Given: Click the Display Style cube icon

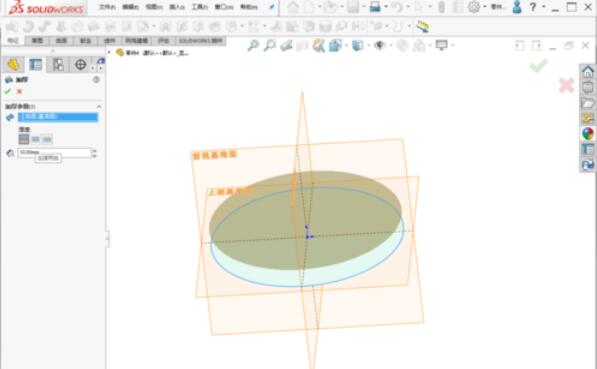Looking at the screenshot, I should pyautogui.click(x=357, y=45).
